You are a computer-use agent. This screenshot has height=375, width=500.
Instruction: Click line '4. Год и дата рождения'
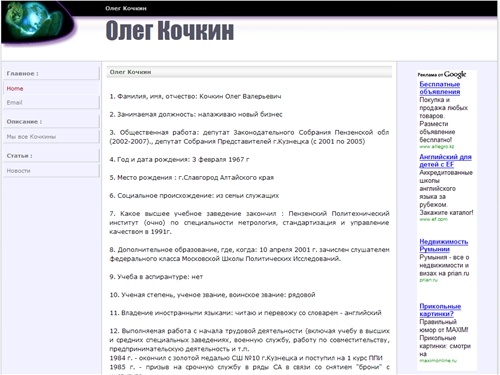pyautogui.click(x=179, y=160)
